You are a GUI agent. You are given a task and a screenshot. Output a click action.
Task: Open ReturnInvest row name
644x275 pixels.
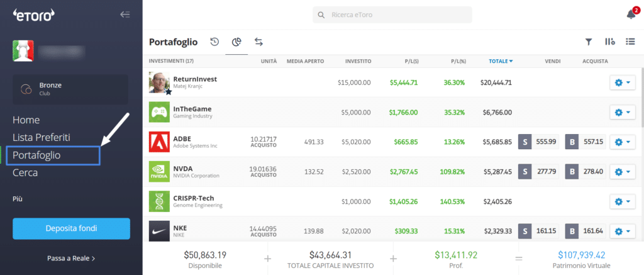coord(195,79)
